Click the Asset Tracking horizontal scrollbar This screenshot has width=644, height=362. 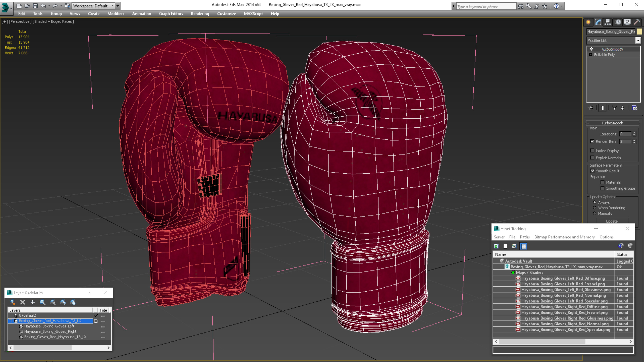(x=563, y=341)
